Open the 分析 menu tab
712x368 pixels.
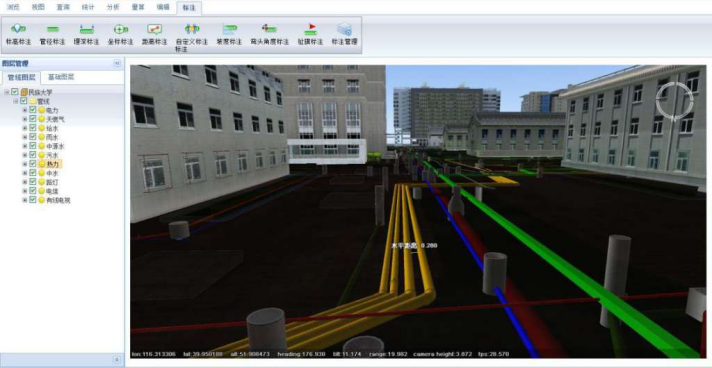(x=113, y=7)
